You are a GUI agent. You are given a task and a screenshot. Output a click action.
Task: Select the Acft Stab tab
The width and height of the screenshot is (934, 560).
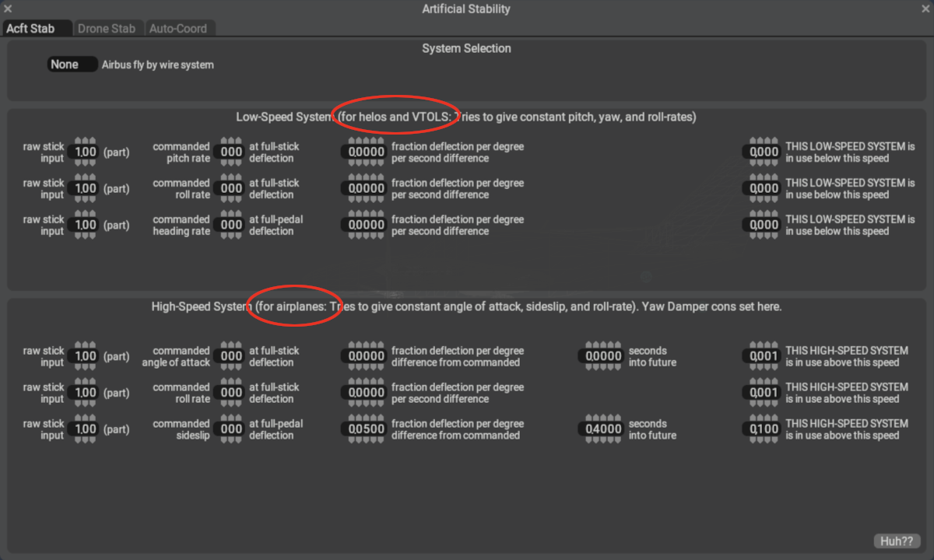(31, 29)
